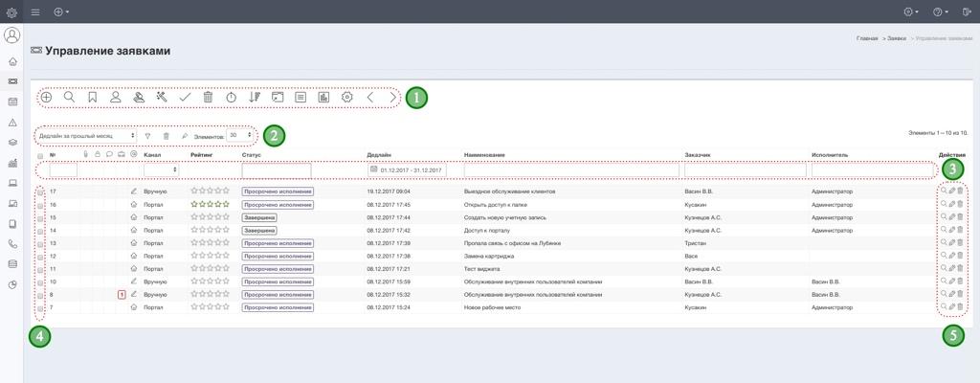Click the funnel filter icon beside filter dropdown
The width and height of the screenshot is (980, 383).
click(x=147, y=136)
